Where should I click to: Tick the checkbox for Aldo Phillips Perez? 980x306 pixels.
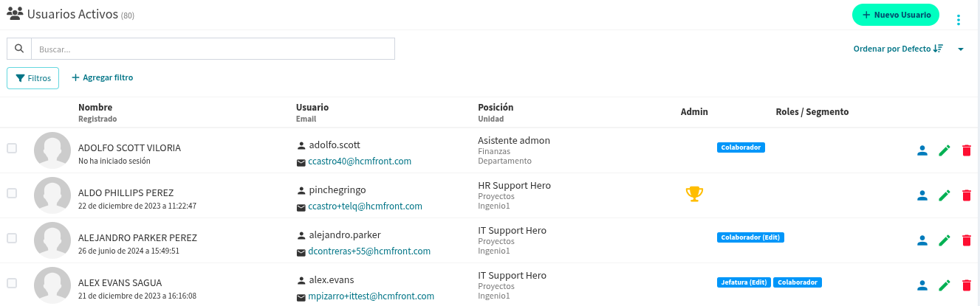[12, 193]
